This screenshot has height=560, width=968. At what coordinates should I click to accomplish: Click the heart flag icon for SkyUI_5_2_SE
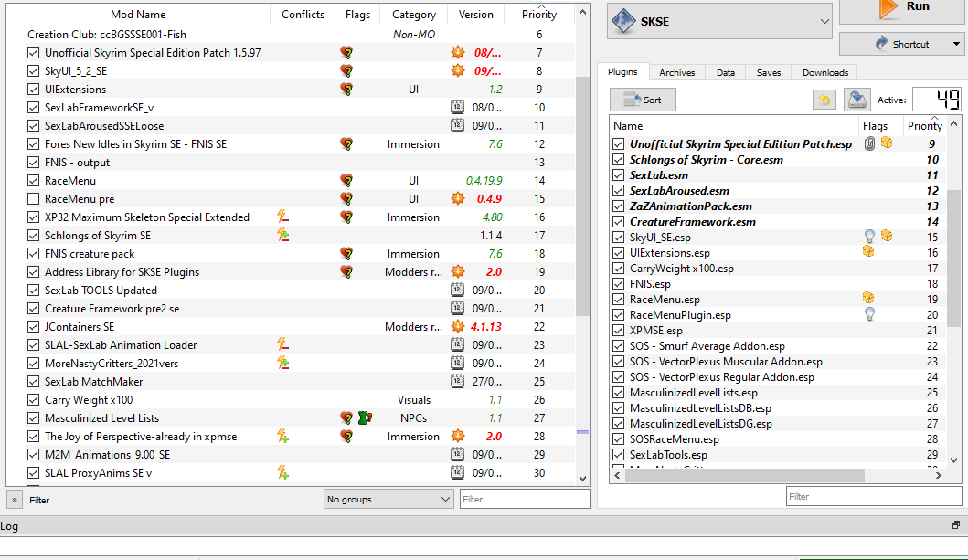[347, 71]
